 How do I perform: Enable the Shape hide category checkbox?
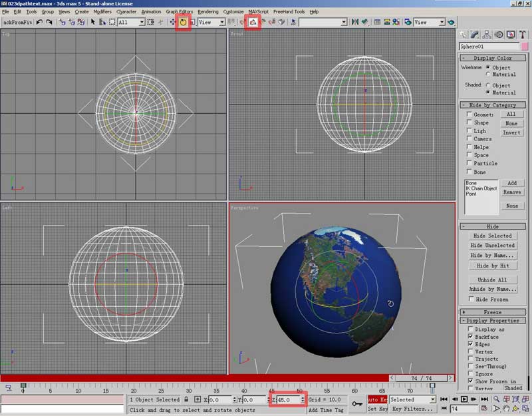tap(469, 123)
